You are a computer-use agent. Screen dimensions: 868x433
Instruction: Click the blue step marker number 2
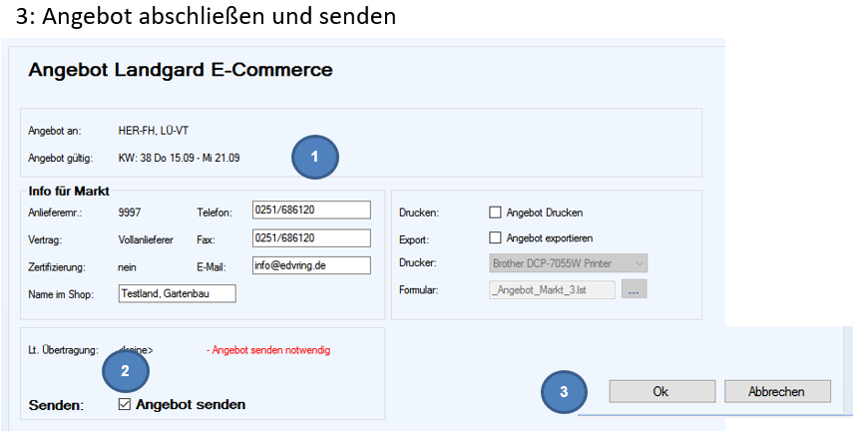pos(125,371)
